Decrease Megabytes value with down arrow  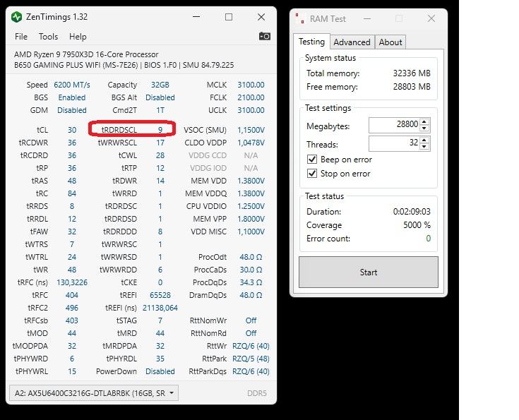pos(424,129)
